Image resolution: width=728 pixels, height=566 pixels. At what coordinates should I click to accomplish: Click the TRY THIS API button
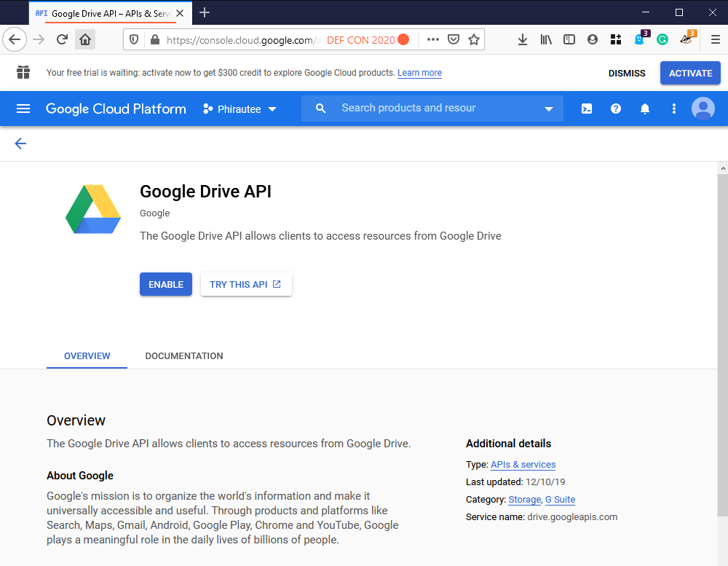pyautogui.click(x=246, y=284)
